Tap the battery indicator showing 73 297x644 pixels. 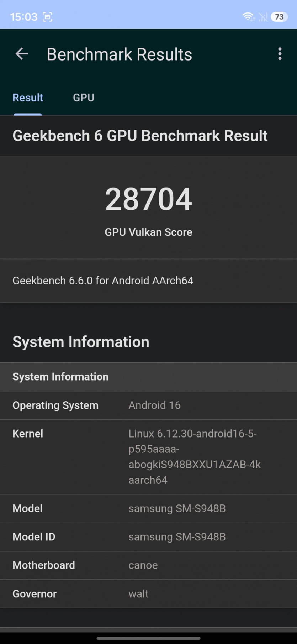(x=279, y=17)
